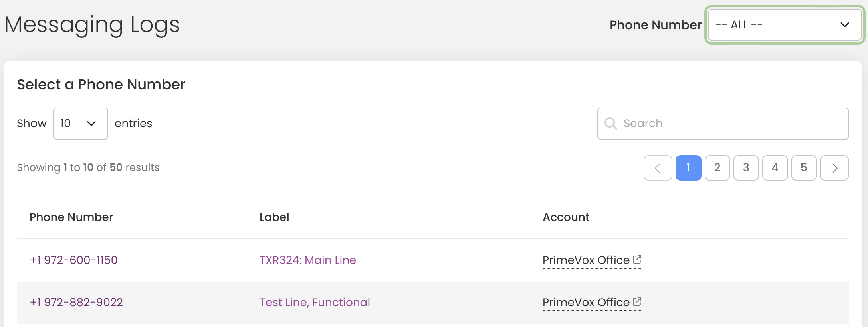Viewport: 868px width, 327px height.
Task: Jump to page 2
Action: click(x=717, y=168)
